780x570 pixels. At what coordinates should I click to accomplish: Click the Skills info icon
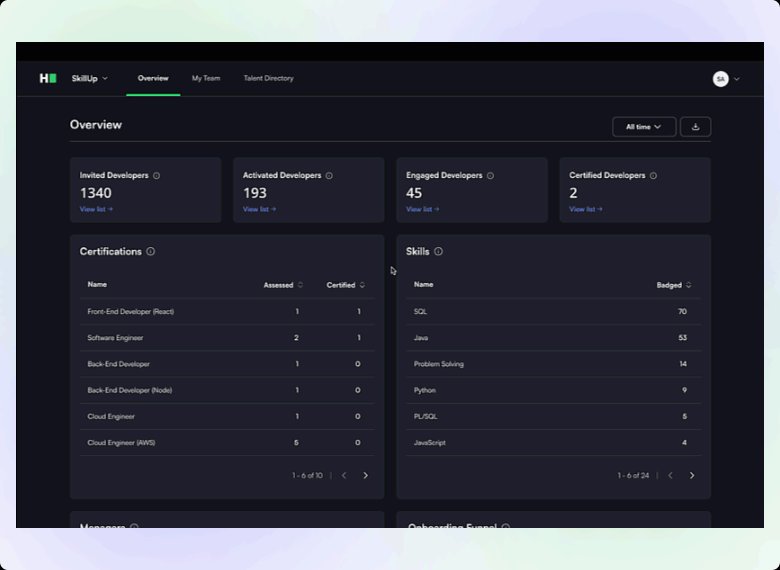pos(438,252)
